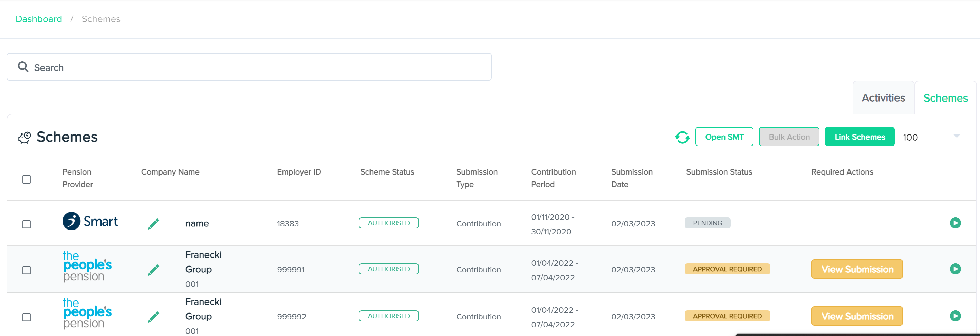Click the piggy bank Schemes heading icon

25,137
